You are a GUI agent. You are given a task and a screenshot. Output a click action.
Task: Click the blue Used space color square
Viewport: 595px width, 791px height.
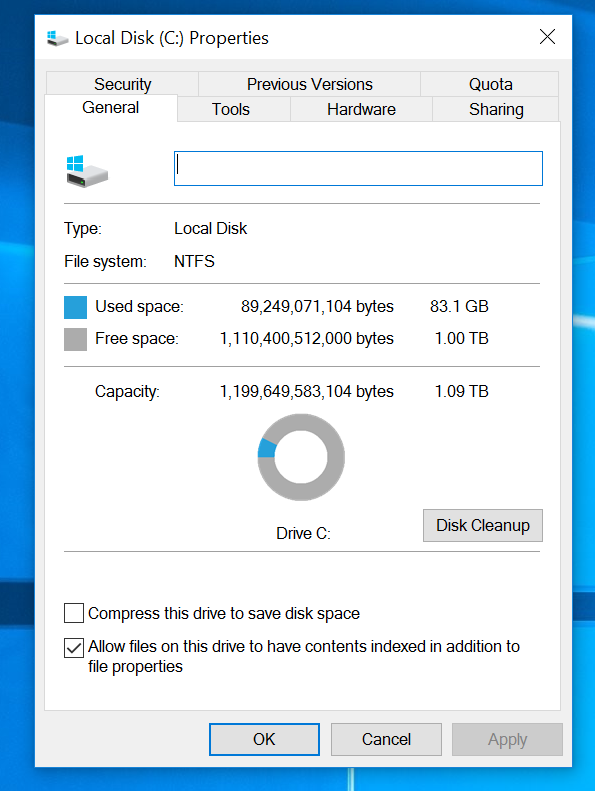coord(75,307)
